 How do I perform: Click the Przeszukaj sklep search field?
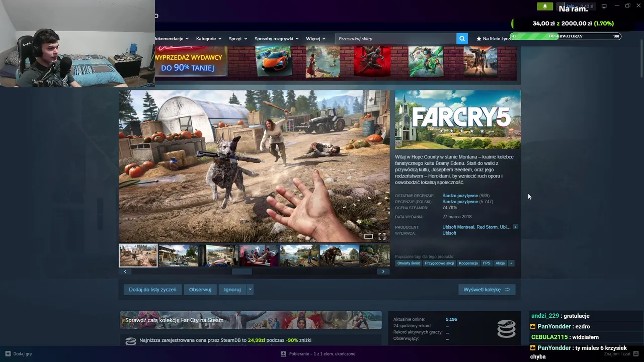[x=396, y=39]
